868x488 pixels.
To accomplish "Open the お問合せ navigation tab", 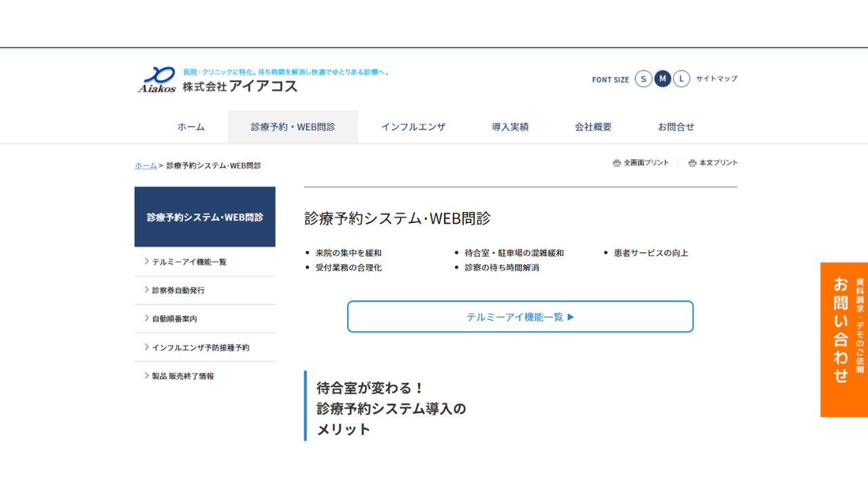I will 676,127.
